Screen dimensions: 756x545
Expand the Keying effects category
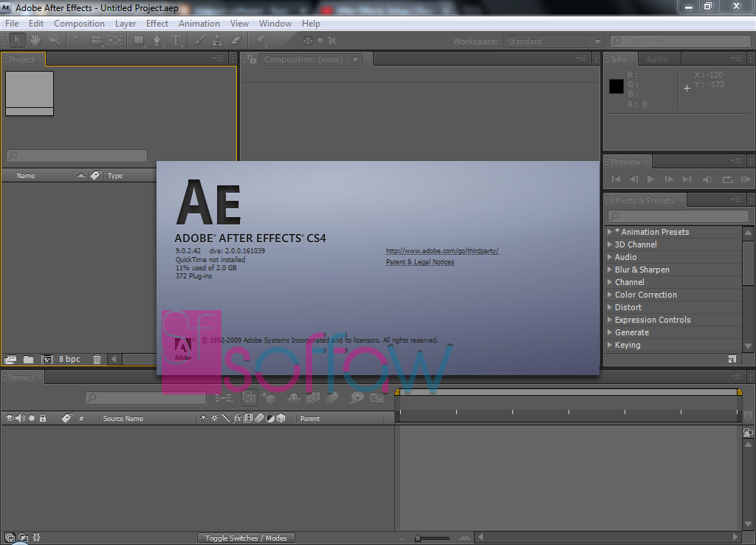coord(609,345)
